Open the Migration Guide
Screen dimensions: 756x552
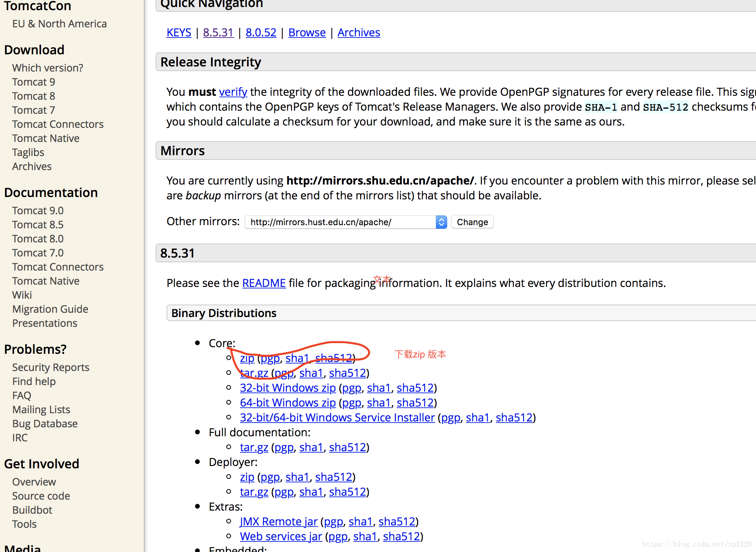(x=50, y=309)
